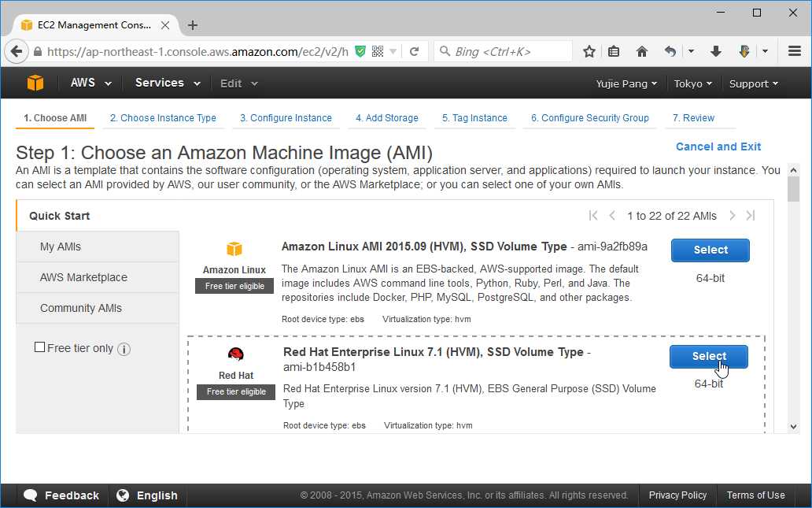Select the Red Hat Enterprise Linux 7.1 AMI
Screen dimensions: 812x508
pos(708,356)
